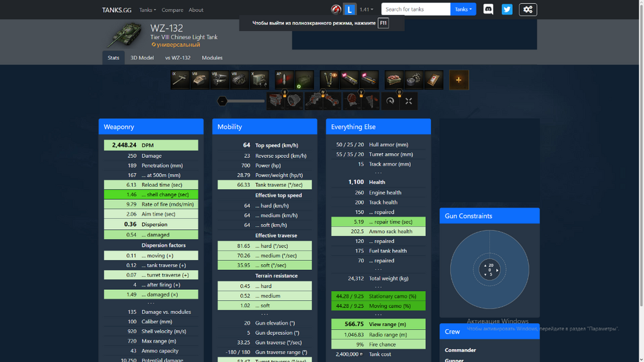Go to TANKS.GG home link
The height and width of the screenshot is (362, 644).
click(117, 10)
